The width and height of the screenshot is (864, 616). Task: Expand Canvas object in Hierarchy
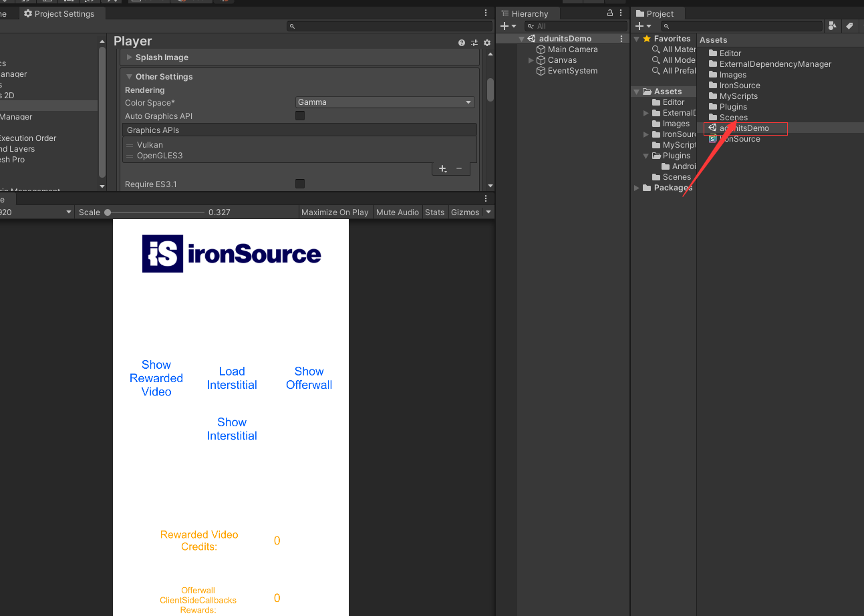coord(531,60)
